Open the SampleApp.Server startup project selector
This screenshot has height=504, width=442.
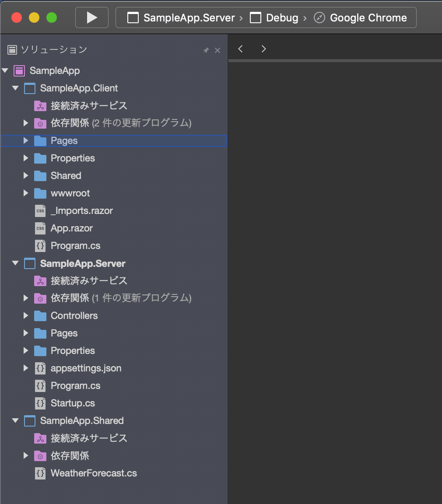(181, 17)
